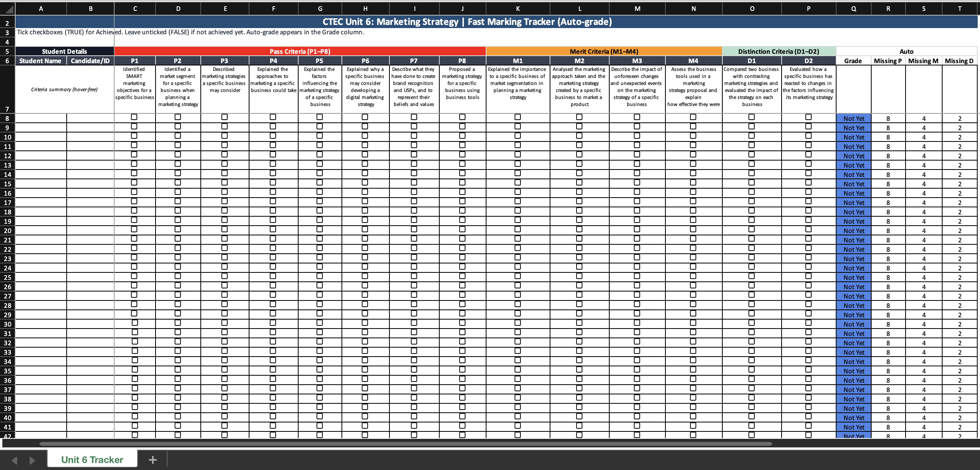Click the previous sheet navigation arrow
This screenshot has height=470, width=980.
click(14, 460)
